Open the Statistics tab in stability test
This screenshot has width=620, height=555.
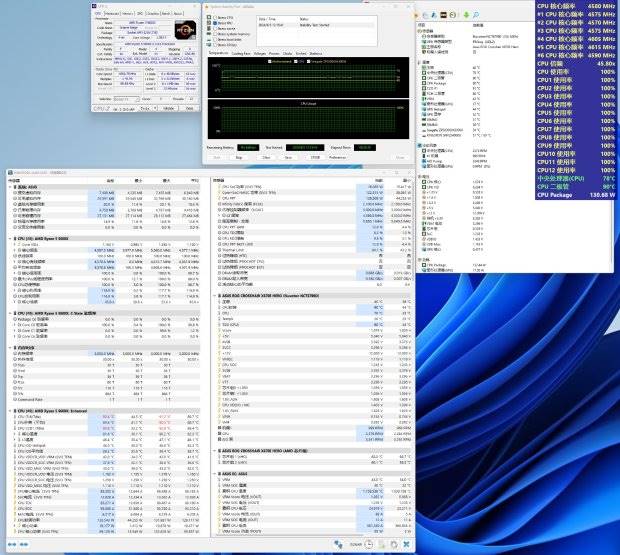tap(316, 53)
